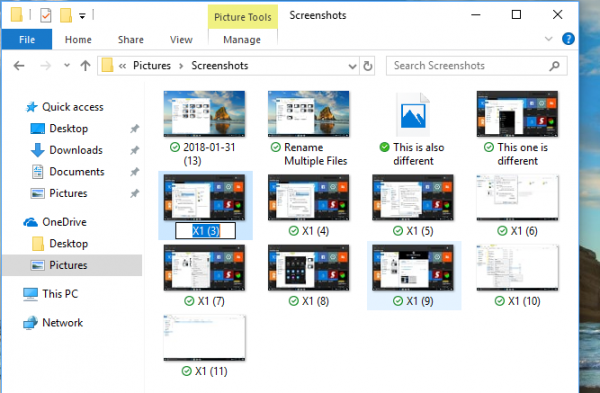Go up one folder level
Screen dimensions: 600x393
(x=85, y=66)
